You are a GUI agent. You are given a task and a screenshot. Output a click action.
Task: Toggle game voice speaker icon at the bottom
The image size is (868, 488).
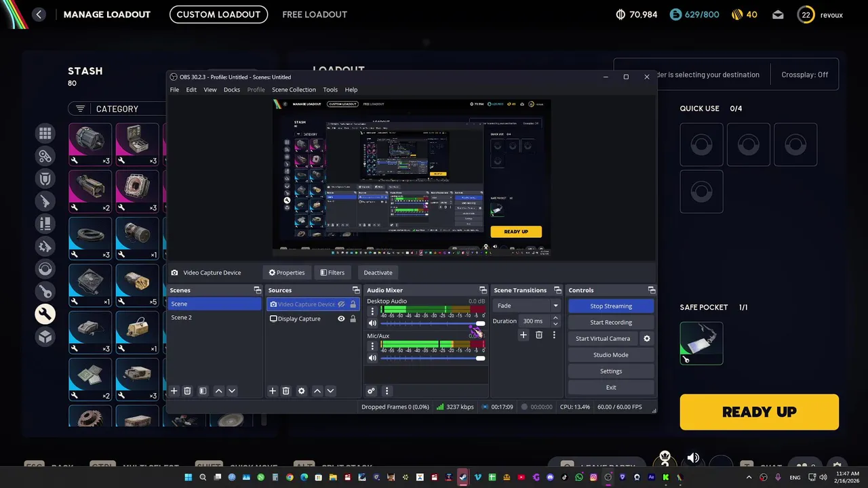693,458
